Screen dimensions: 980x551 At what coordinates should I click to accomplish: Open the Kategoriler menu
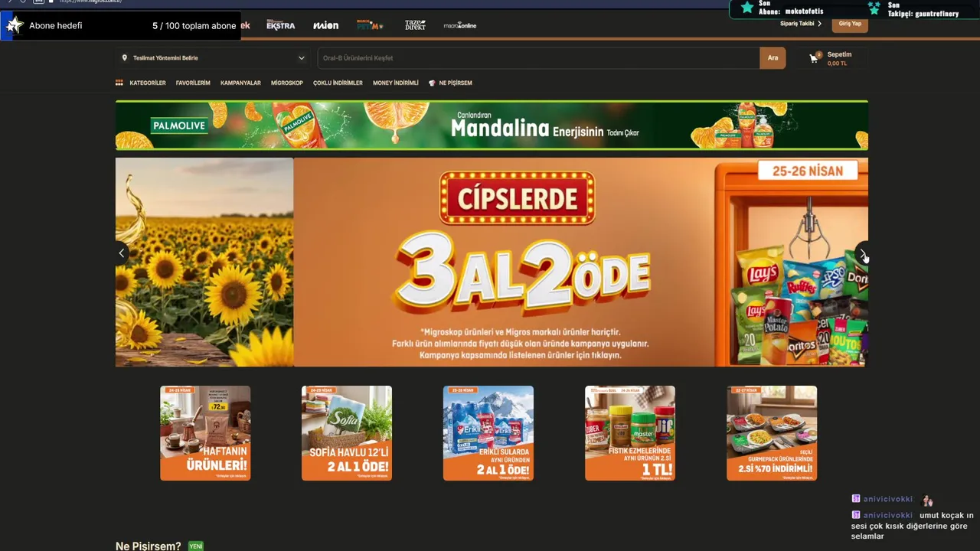point(148,83)
